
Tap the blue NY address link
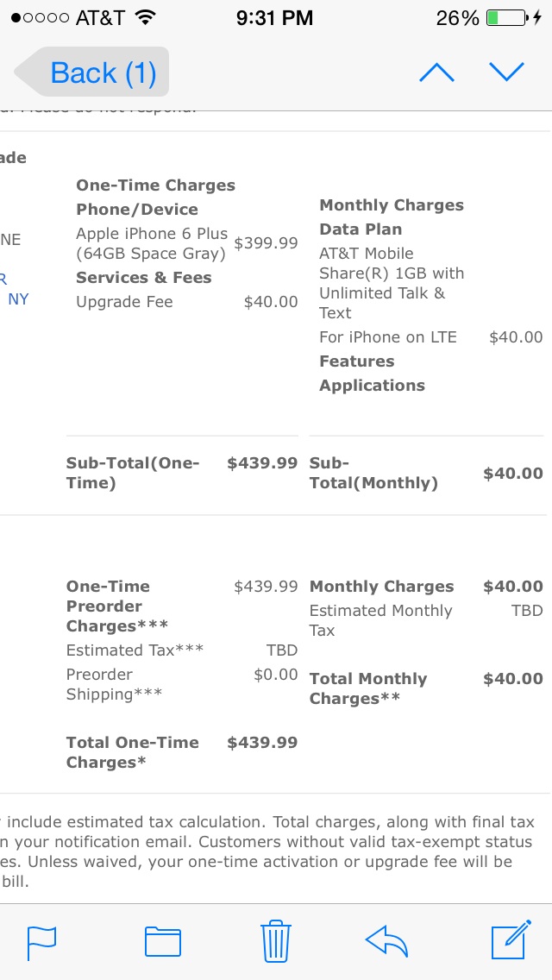point(18,299)
